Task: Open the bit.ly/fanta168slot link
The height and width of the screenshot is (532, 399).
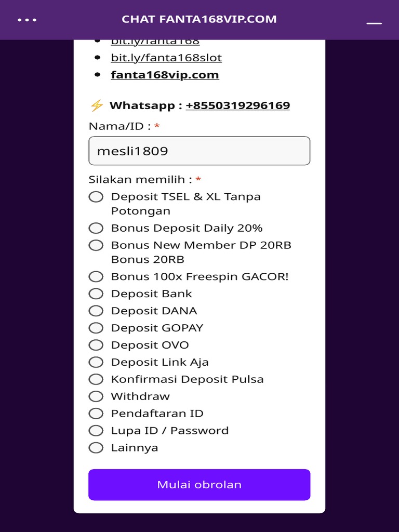Action: (x=166, y=58)
